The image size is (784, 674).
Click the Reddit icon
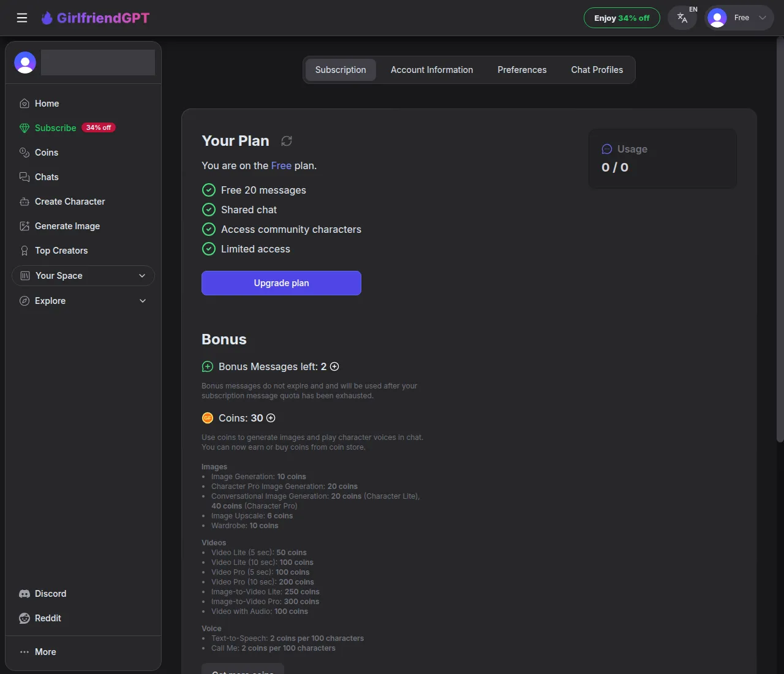click(x=24, y=618)
